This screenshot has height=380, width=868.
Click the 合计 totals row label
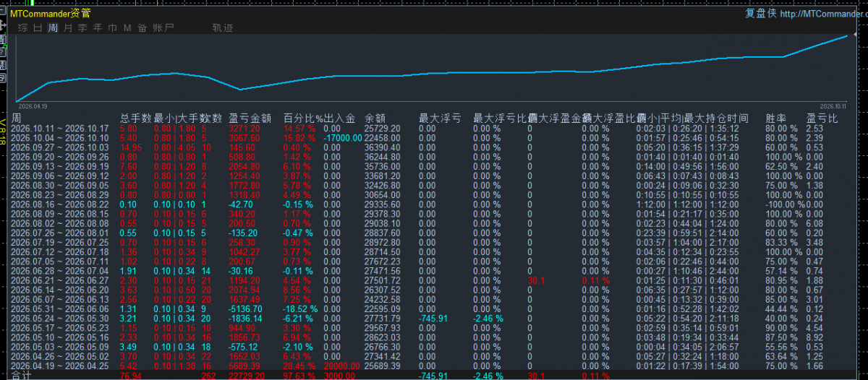[x=22, y=376]
